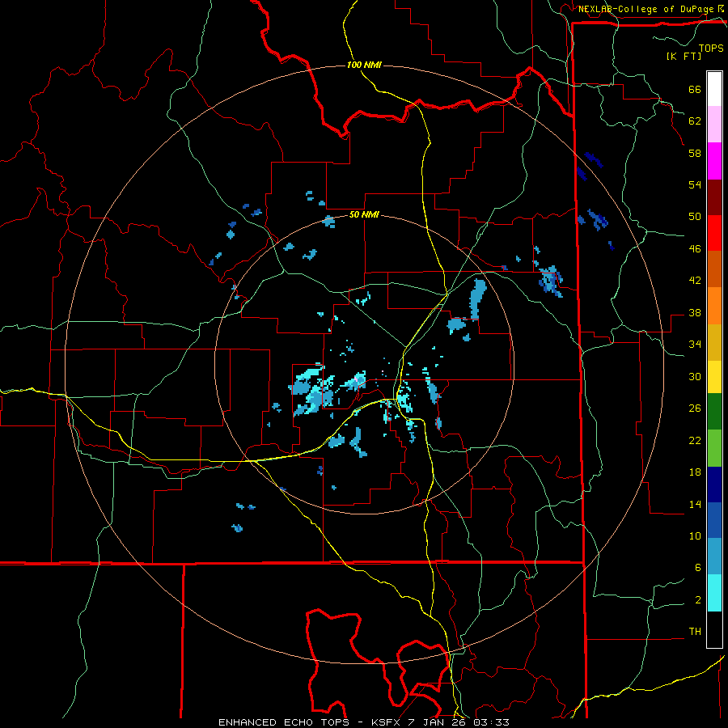Viewport: 728px width, 728px height.
Task: Click the legend value '62'
Action: (x=695, y=121)
